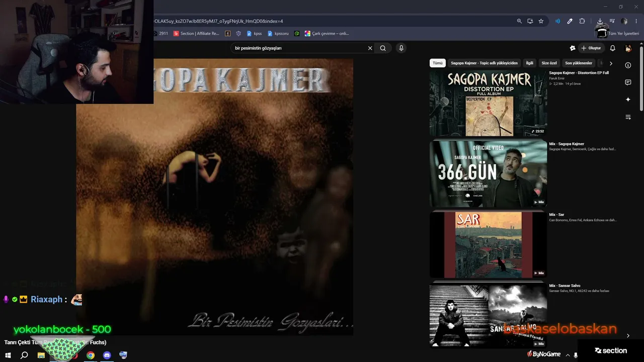Open the Sansar Salvo mix thumbnail
The height and width of the screenshot is (362, 644).
click(488, 316)
